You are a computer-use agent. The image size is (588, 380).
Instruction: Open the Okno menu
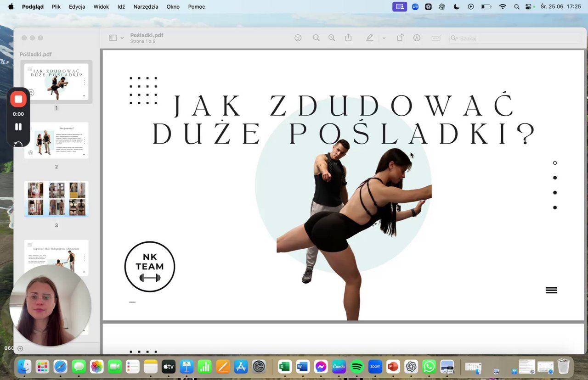coord(173,7)
